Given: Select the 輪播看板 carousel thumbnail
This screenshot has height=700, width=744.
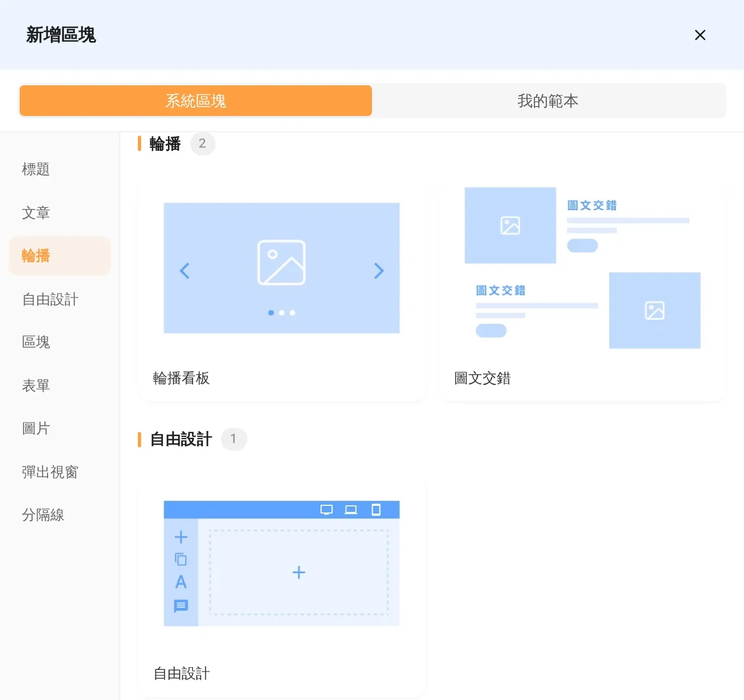Looking at the screenshot, I should click(282, 268).
